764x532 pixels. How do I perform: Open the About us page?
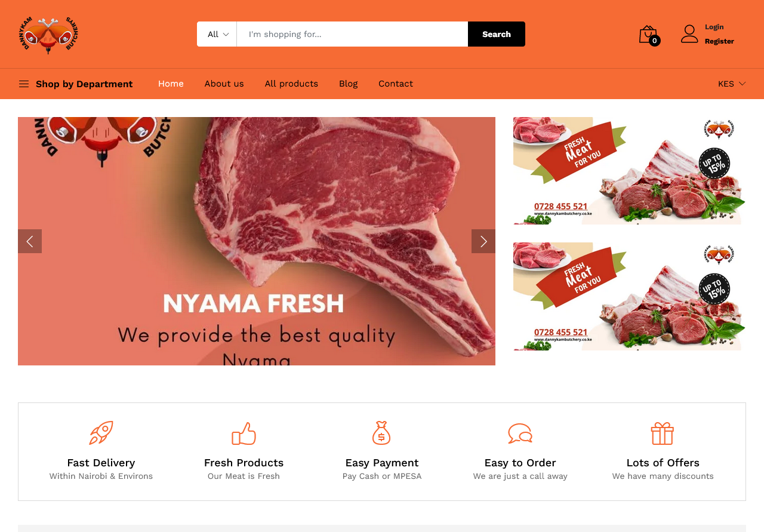[224, 84]
